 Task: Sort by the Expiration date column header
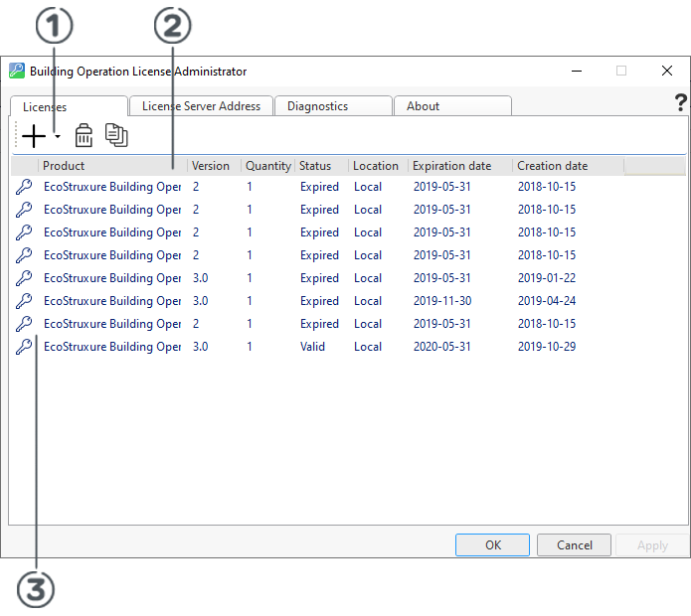click(460, 166)
